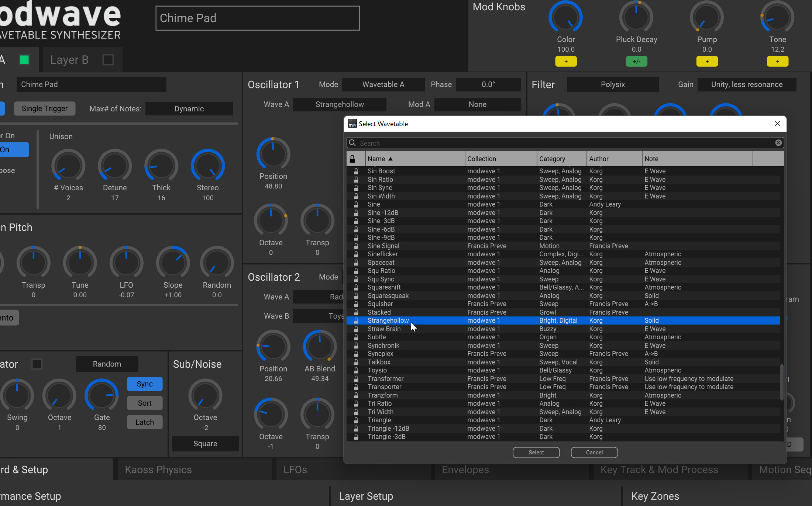Click the Oscillator 1 Position knob
Viewport: 812px width, 506px height.
(x=273, y=154)
